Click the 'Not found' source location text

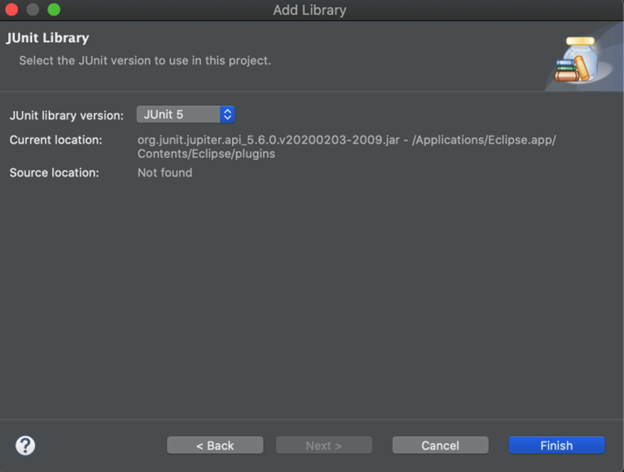(165, 173)
